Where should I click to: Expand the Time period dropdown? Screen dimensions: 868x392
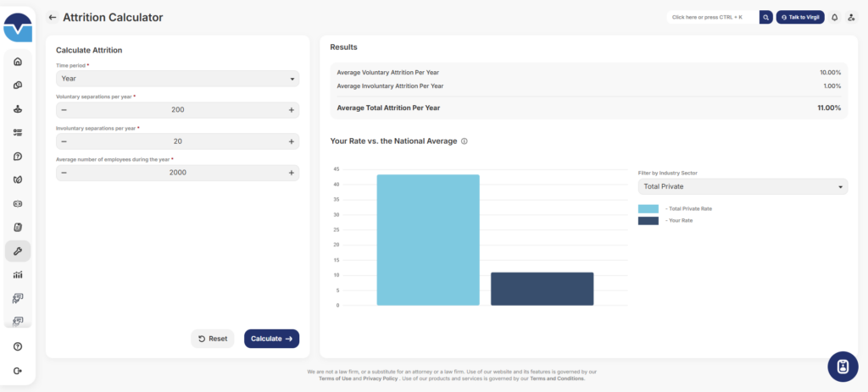click(177, 79)
